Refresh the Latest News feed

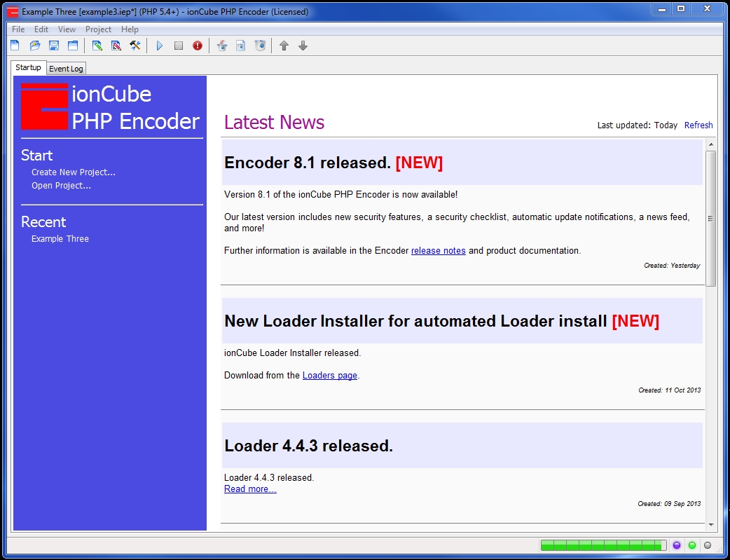coord(698,125)
